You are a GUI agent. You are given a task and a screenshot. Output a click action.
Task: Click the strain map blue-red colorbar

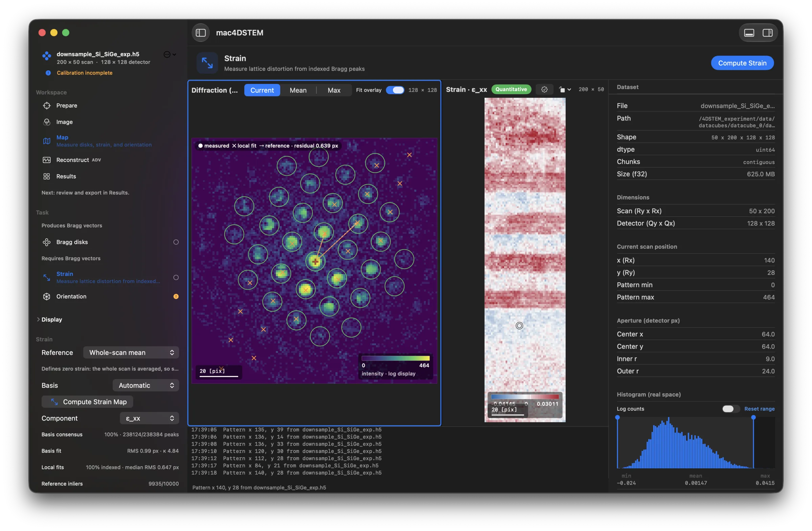(x=525, y=397)
